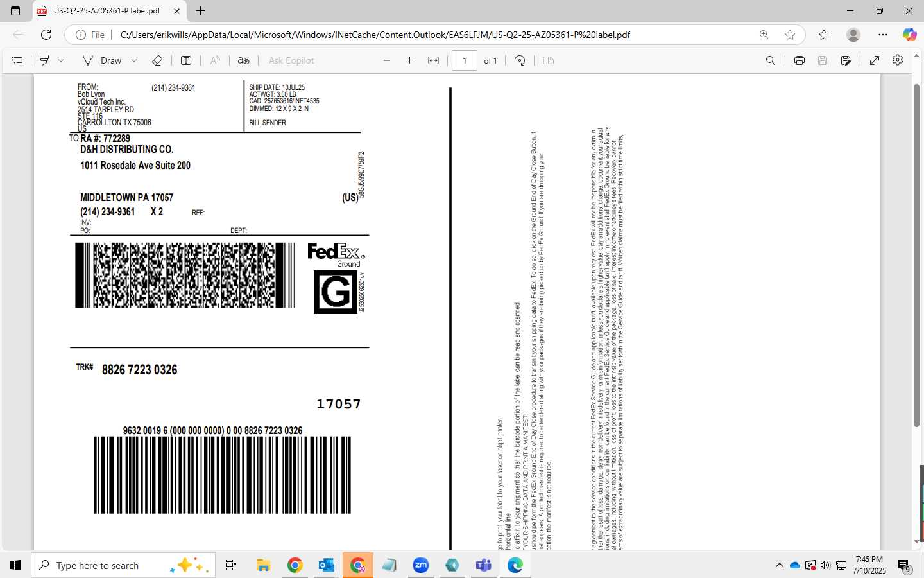924x578 pixels.
Task: Open Outlook from taskbar
Action: coord(326,565)
